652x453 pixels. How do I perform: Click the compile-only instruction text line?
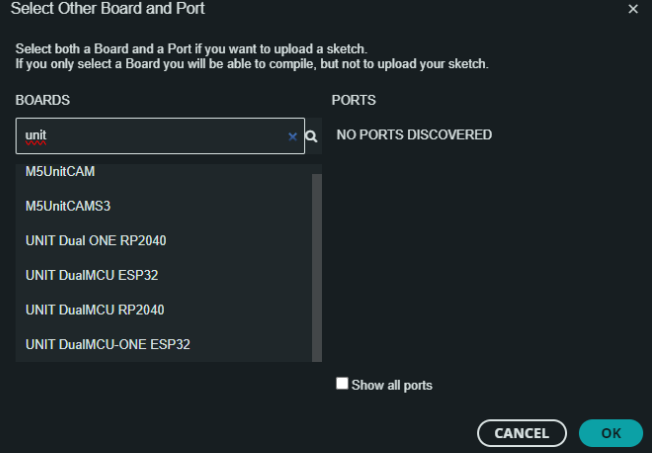click(x=251, y=63)
